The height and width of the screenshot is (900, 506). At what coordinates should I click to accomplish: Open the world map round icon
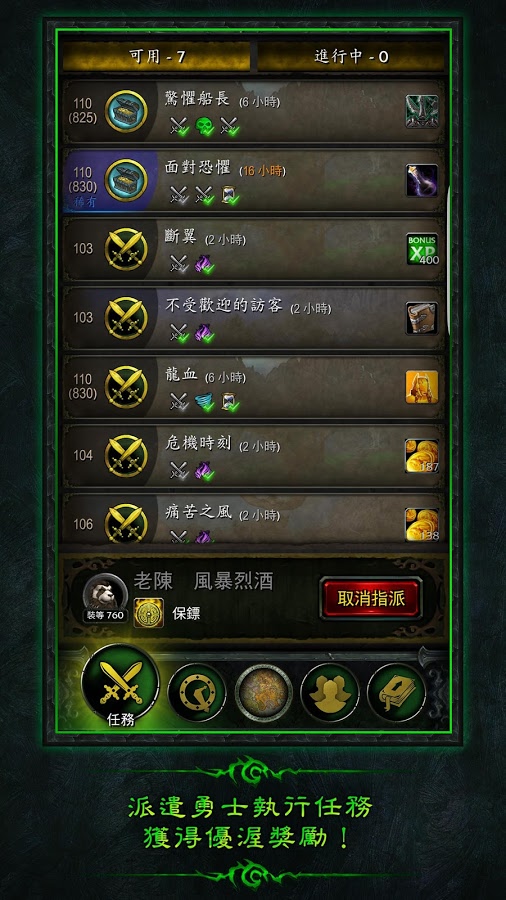pos(263,693)
